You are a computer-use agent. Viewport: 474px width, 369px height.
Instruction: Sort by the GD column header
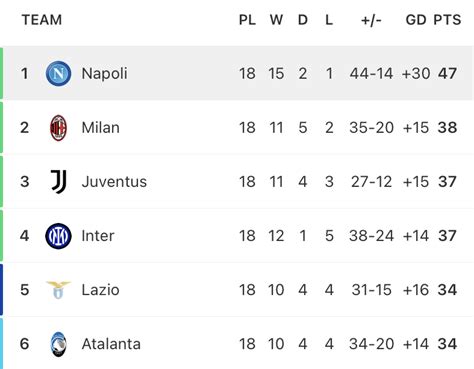coord(416,20)
